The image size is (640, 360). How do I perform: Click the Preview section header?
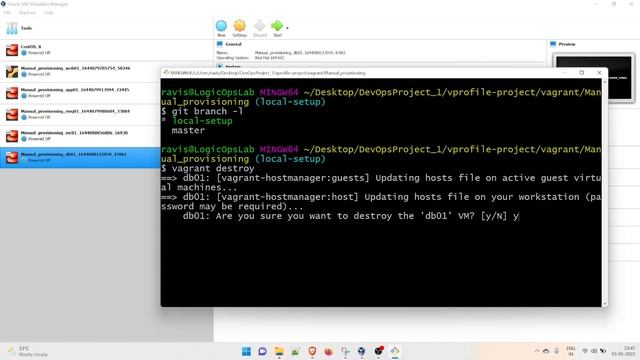567,44
